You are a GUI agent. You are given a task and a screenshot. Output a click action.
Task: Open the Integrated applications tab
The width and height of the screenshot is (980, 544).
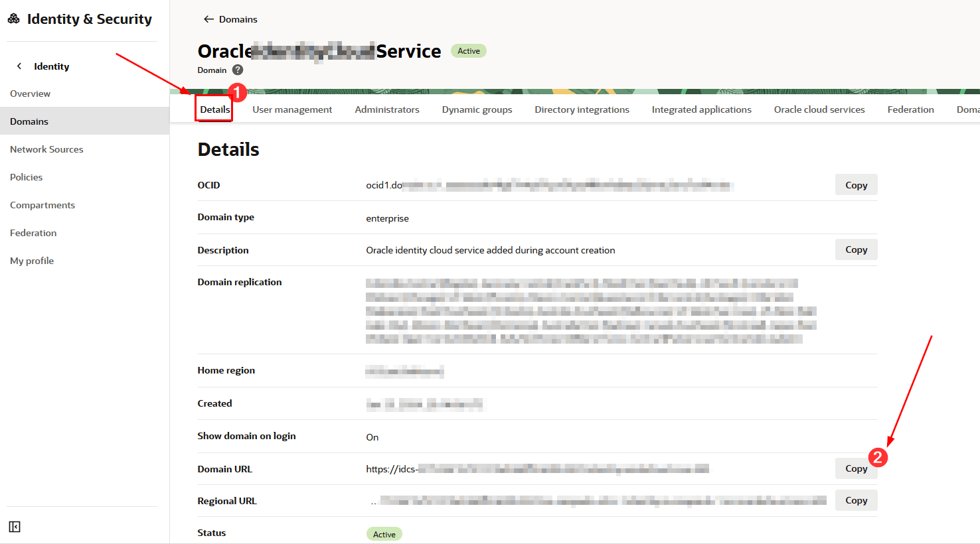tap(702, 109)
